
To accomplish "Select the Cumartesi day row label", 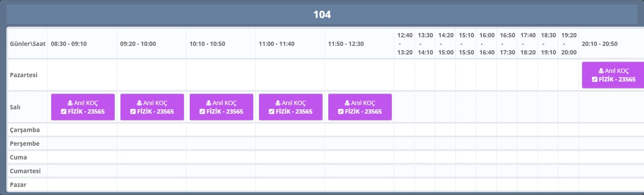I will (x=25, y=171).
